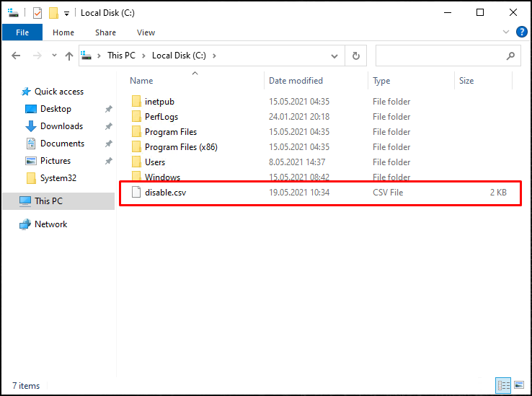Click the New folder quick access icon
The width and height of the screenshot is (532, 396).
(x=53, y=13)
